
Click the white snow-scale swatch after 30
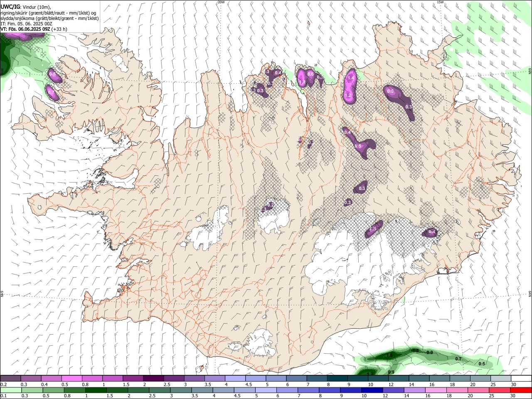pyautogui.click(x=521, y=379)
